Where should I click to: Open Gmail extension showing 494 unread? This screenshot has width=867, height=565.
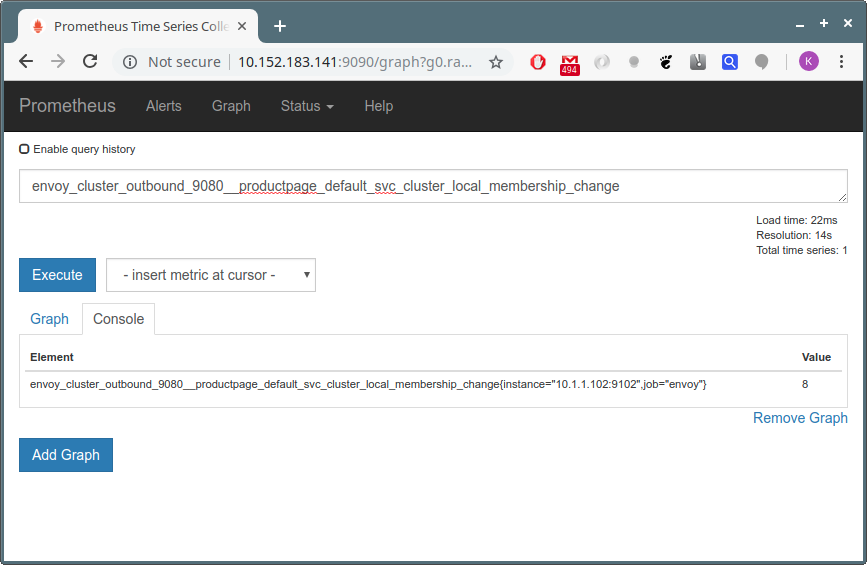pos(570,65)
